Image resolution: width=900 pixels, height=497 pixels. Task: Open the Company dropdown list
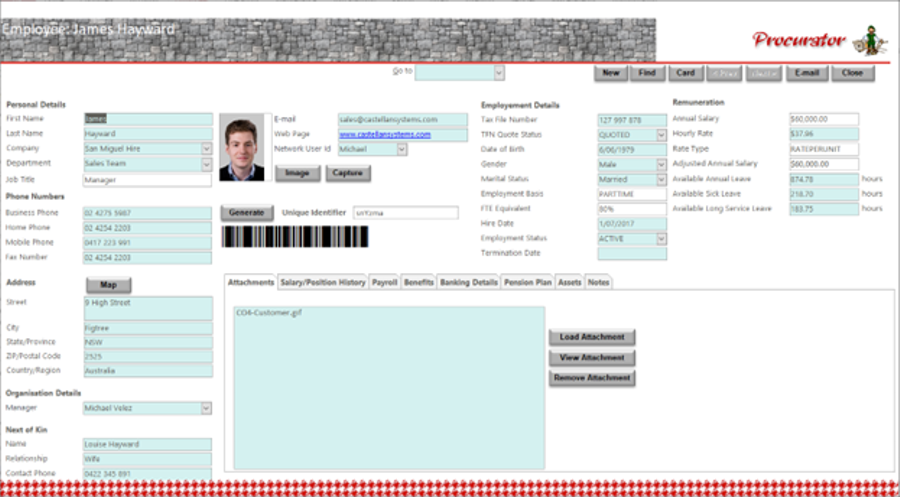coord(207,149)
